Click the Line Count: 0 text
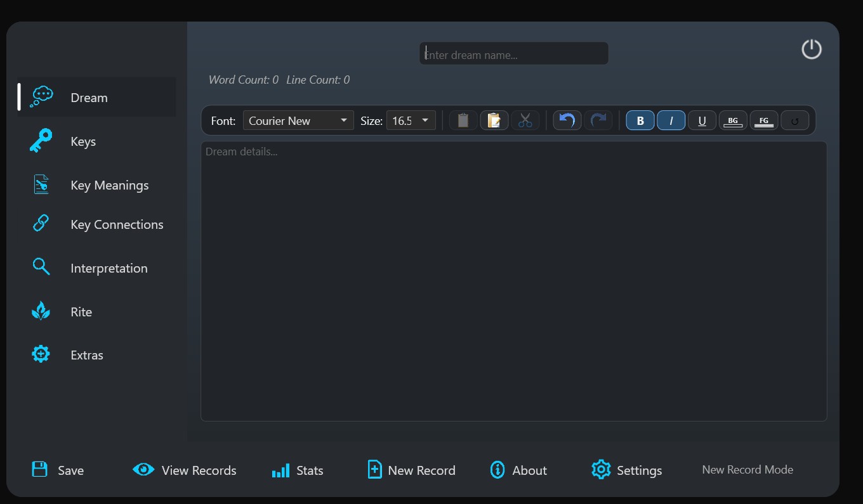863x504 pixels. pos(318,80)
